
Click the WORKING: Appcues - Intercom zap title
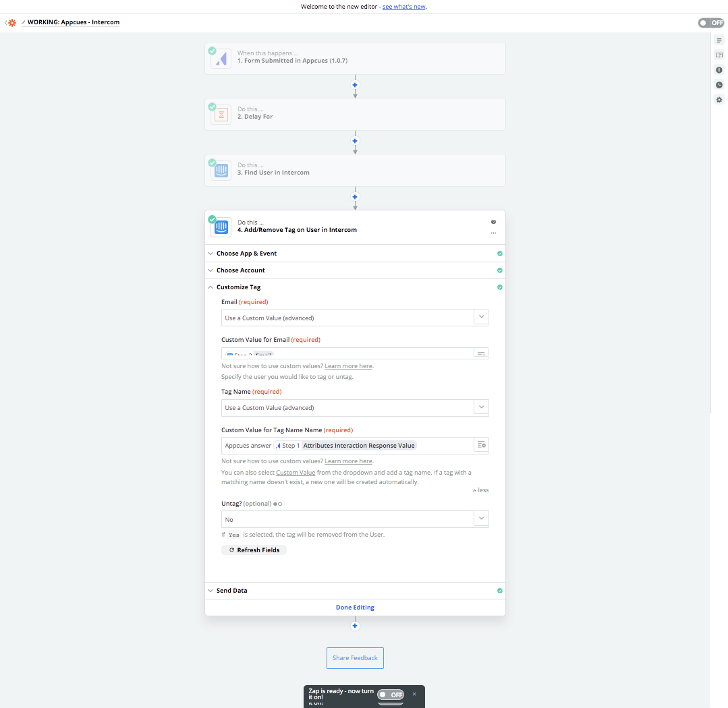click(x=74, y=22)
